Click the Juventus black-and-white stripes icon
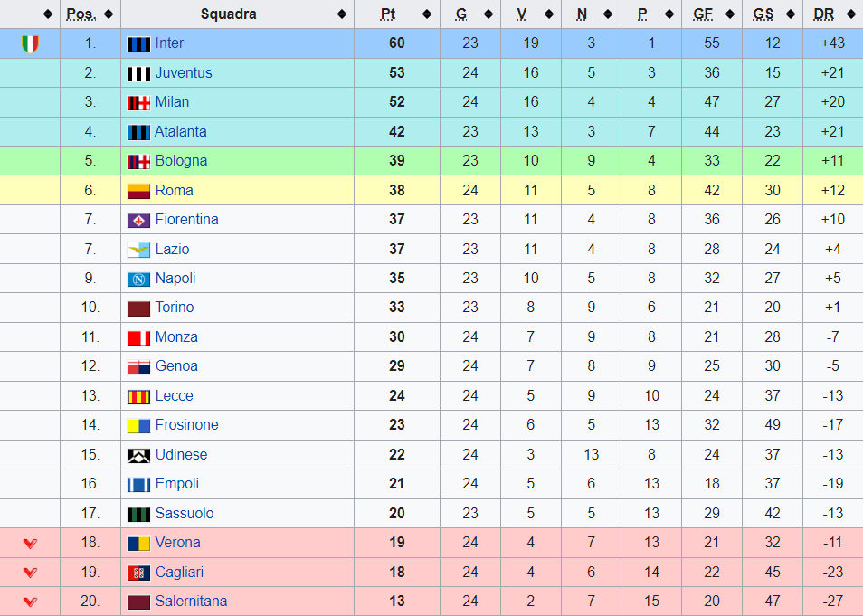 138,74
